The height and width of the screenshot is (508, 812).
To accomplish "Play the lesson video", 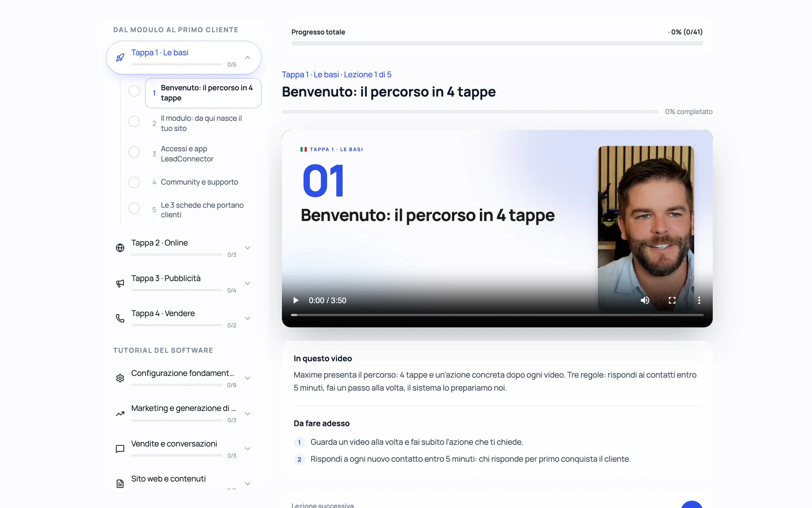I will 296,300.
